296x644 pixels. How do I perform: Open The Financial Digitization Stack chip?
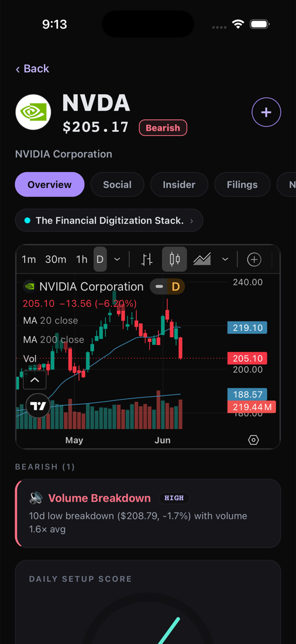tap(109, 221)
